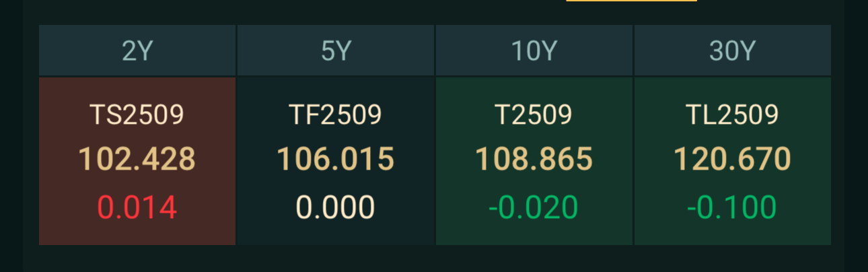Viewport: 868px width, 272px height.
Task: Open the TF2509 contract code
Action: tap(336, 115)
